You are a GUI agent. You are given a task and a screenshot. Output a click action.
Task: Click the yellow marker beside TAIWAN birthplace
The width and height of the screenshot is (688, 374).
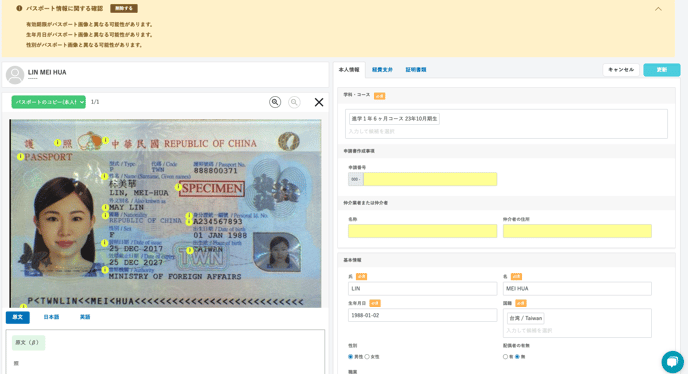pos(190,250)
